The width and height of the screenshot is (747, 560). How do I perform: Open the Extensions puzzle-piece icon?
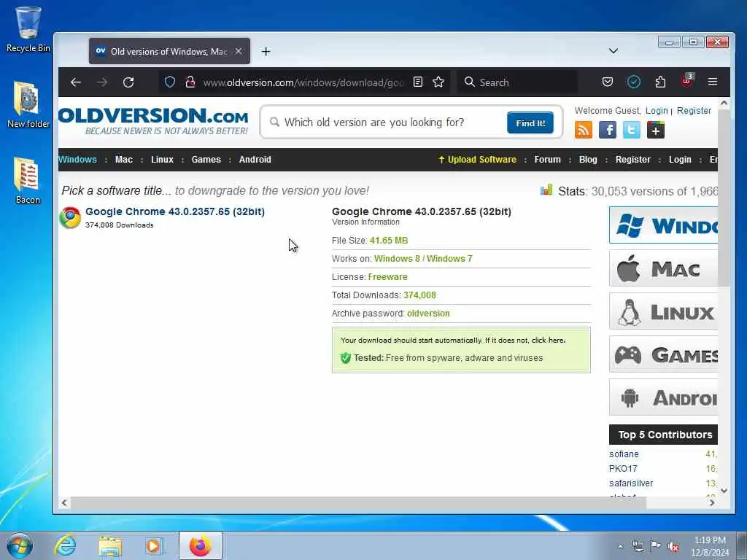[660, 82]
